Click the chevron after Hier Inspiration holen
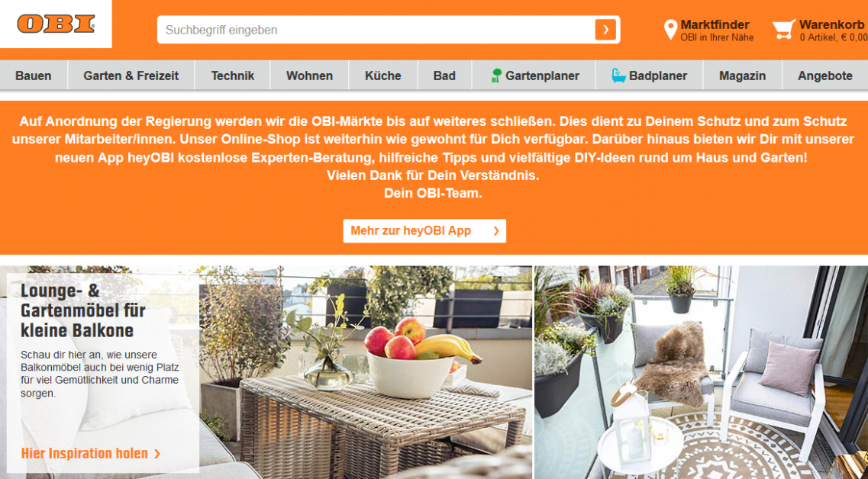This screenshot has width=868, height=479. point(157,454)
